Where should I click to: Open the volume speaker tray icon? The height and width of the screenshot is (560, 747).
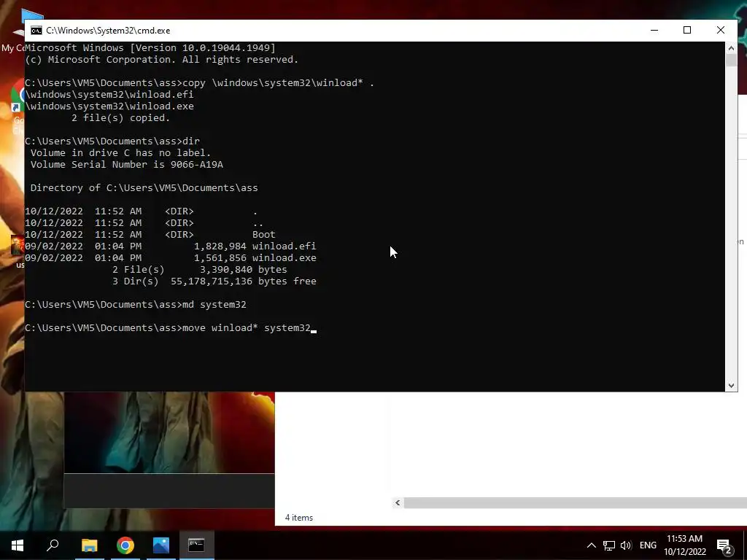point(626,545)
